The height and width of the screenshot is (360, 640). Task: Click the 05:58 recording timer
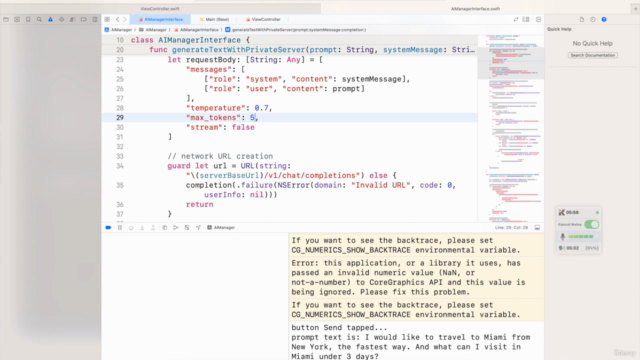click(x=572, y=212)
